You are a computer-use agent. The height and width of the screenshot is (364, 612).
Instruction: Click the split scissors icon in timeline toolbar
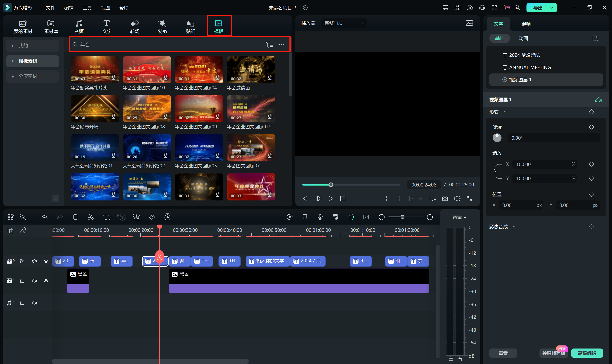(x=90, y=217)
